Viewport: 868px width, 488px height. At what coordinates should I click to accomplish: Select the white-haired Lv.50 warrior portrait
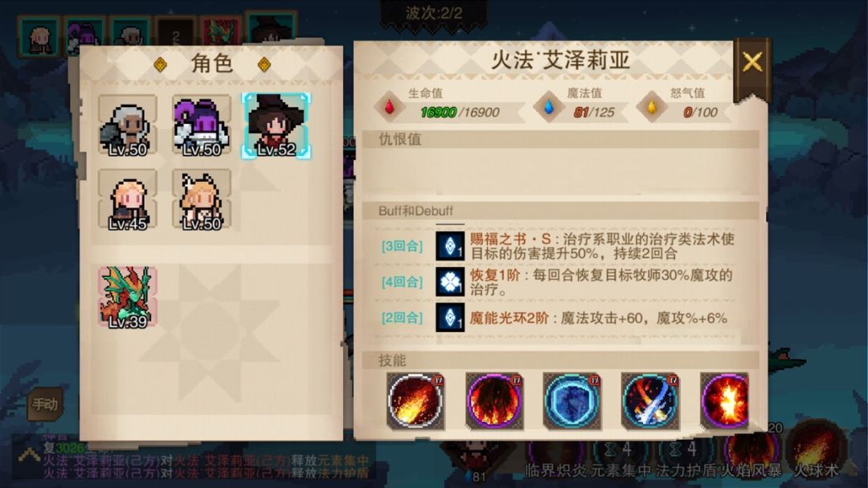point(127,125)
